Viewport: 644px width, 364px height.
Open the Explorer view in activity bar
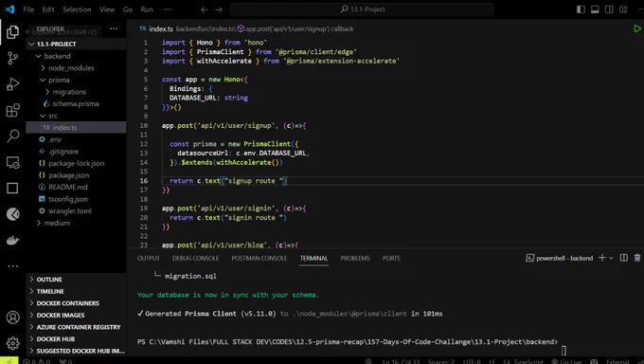point(12,32)
